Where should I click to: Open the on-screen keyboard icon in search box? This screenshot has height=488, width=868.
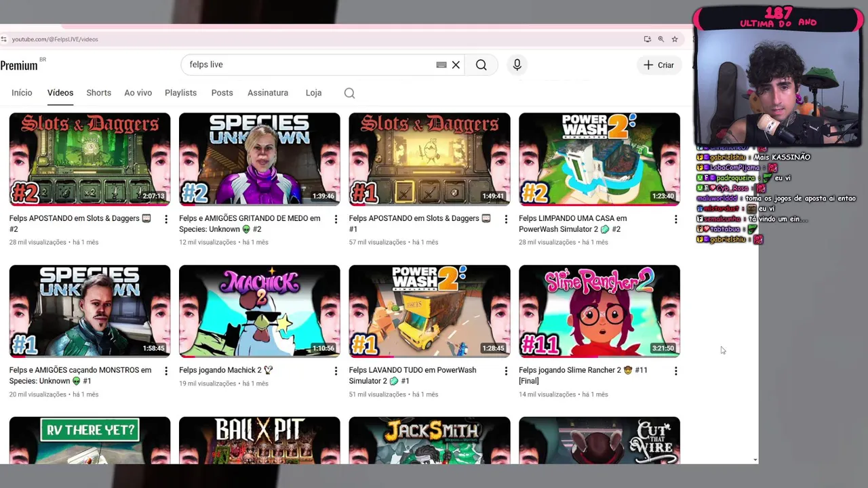pyautogui.click(x=441, y=64)
